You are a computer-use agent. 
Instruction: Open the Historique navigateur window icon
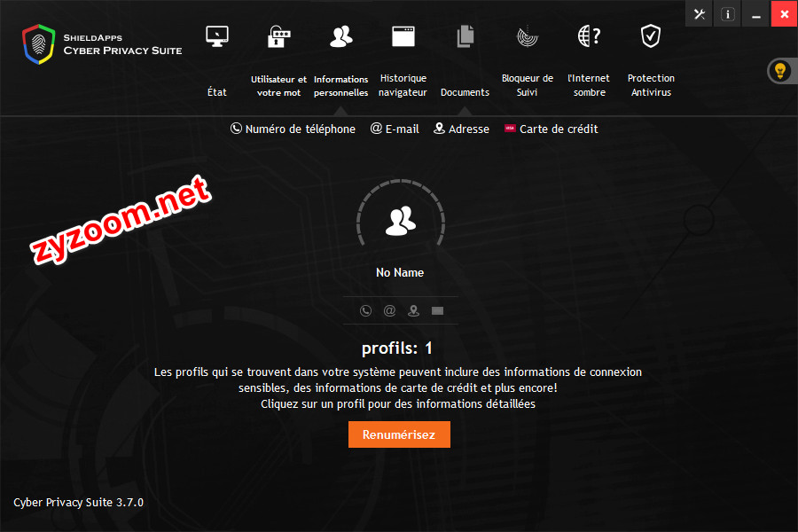403,36
